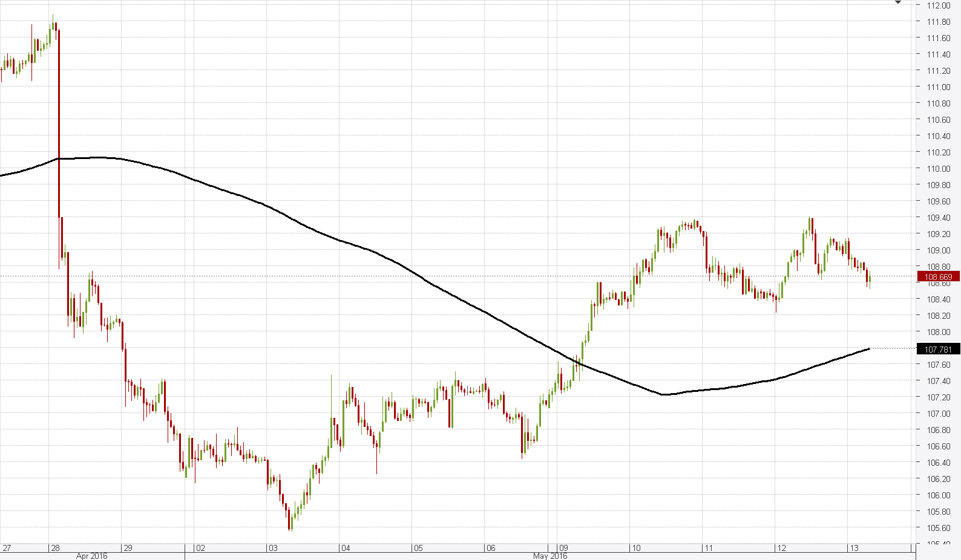This screenshot has width=961, height=560.
Task: Click the "May 2016" month label
Action: tap(551, 556)
